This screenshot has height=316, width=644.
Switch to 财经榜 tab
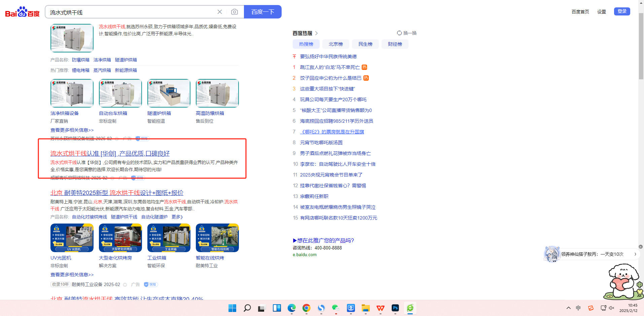(395, 44)
